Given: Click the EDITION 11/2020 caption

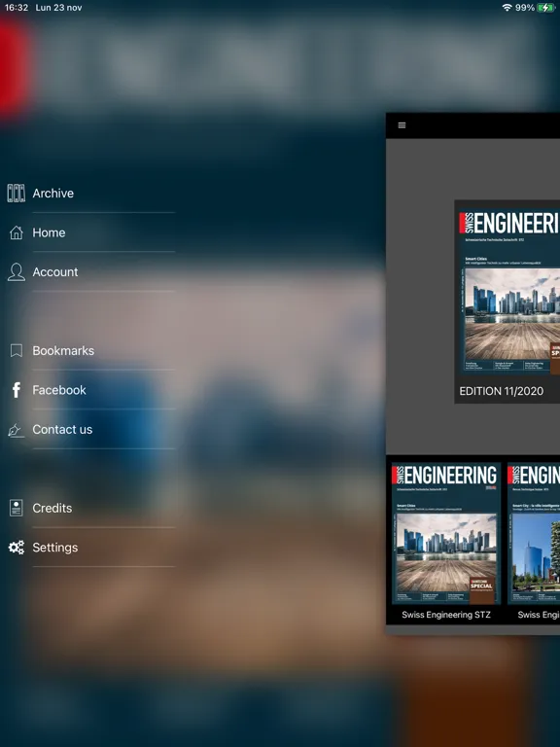Looking at the screenshot, I should [x=502, y=391].
